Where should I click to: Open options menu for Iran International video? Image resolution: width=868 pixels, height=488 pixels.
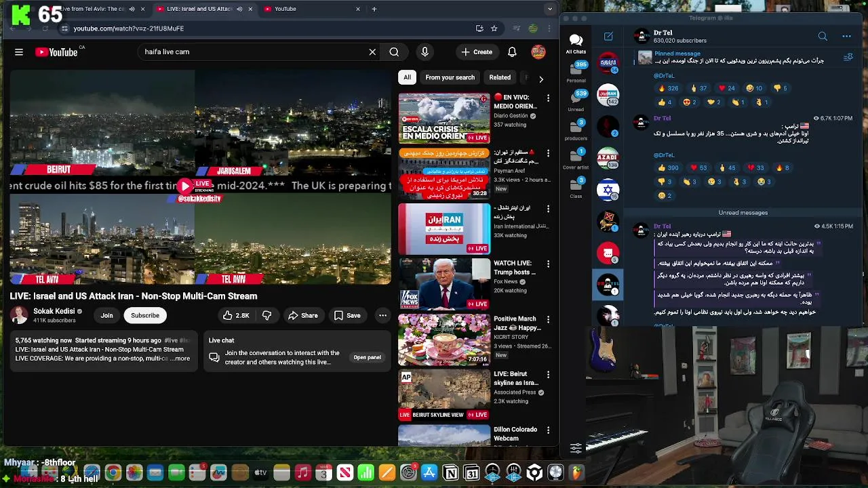coord(548,209)
